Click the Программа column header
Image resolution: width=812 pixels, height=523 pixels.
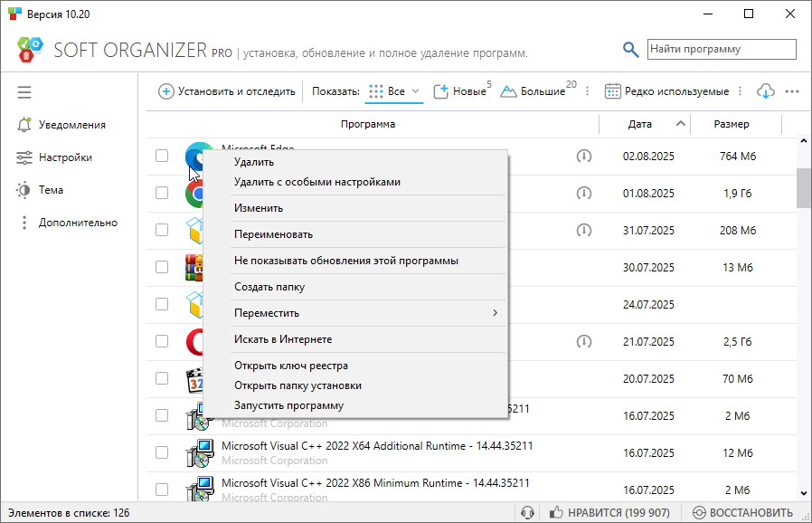[x=368, y=124]
